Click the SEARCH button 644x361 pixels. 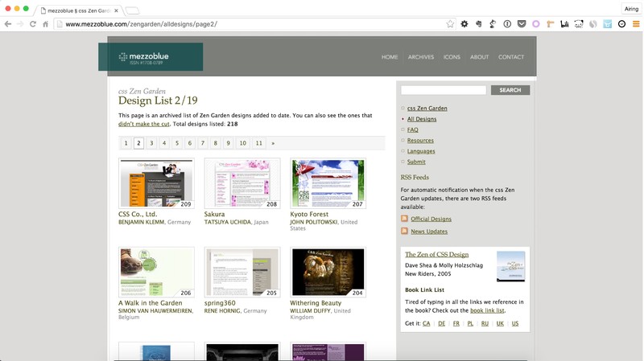pos(510,90)
